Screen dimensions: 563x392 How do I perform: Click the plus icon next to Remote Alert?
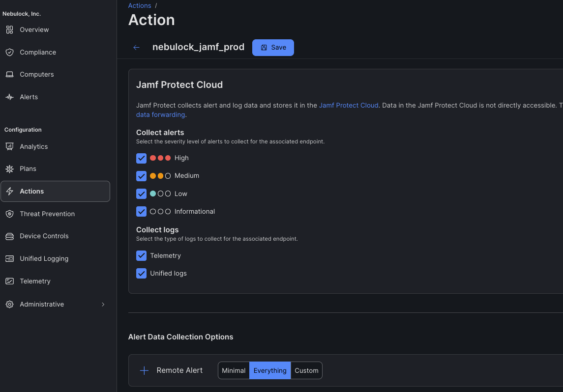tap(145, 371)
